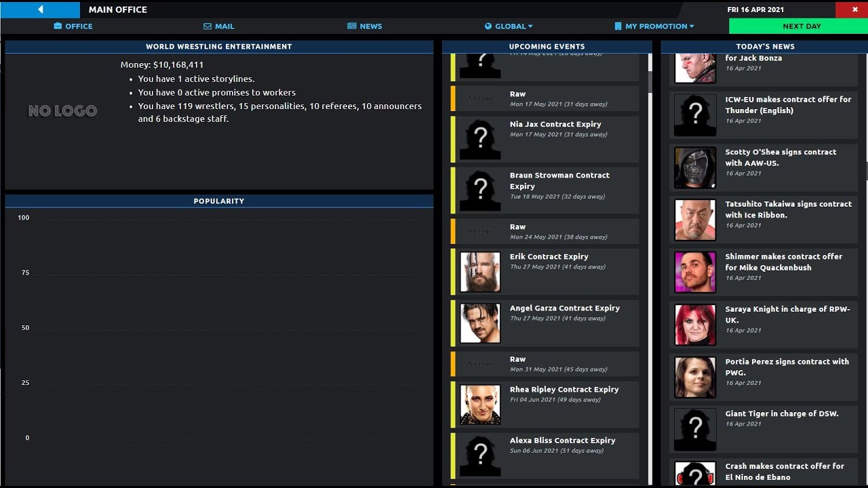
Task: Click the My Promotion building icon
Action: tap(618, 26)
